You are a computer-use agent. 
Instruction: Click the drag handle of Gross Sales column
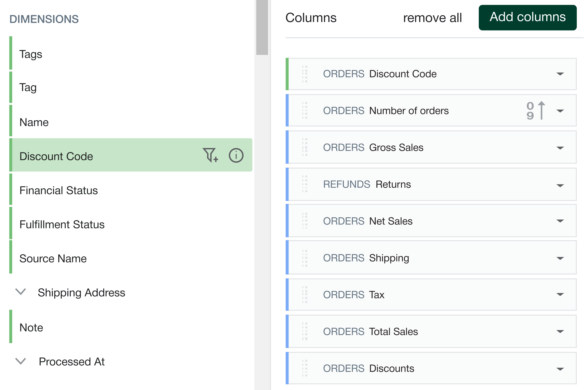point(305,147)
